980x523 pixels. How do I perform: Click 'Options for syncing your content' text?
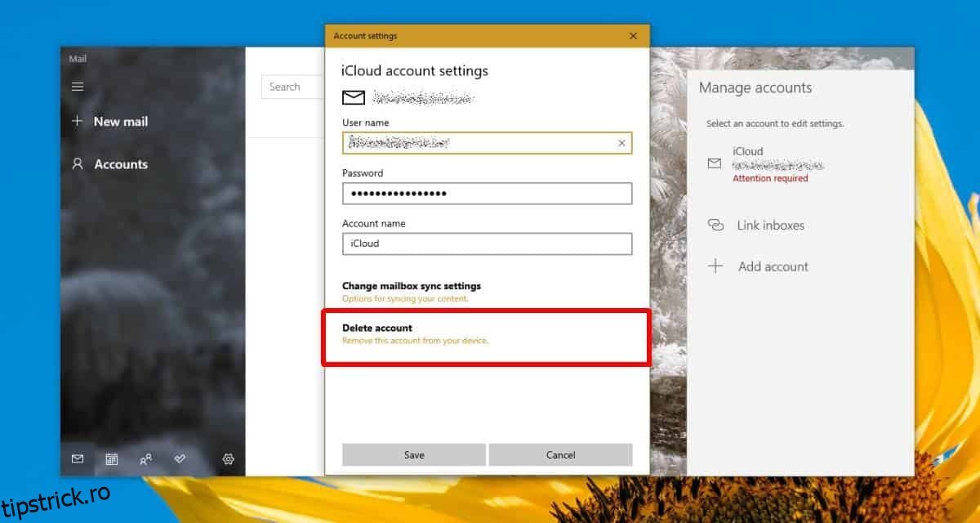point(405,299)
